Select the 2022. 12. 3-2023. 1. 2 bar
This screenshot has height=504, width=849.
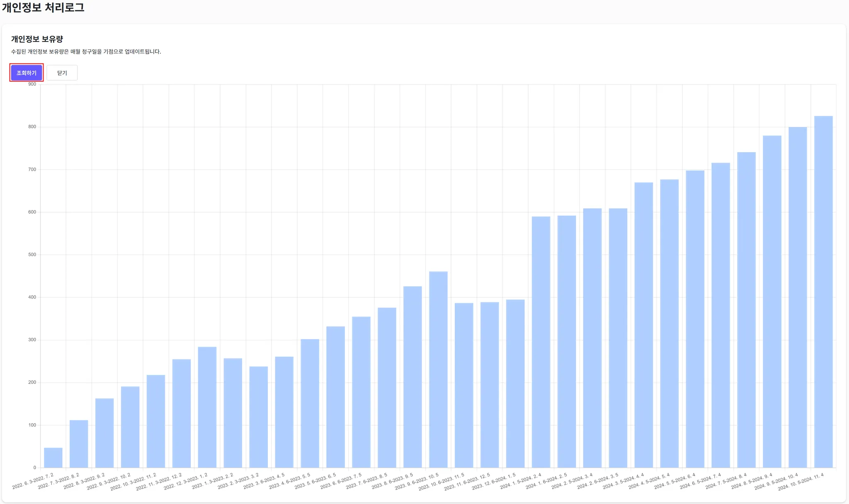(207, 407)
